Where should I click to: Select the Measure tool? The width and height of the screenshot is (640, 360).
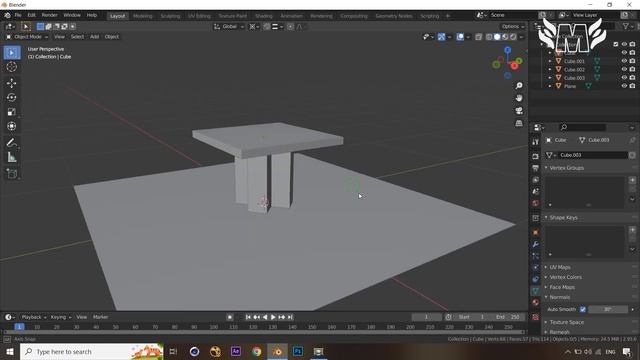click(11, 157)
